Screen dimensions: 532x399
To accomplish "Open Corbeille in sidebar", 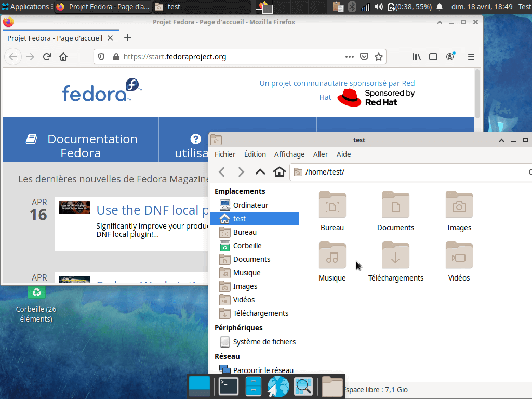I will point(255,246).
